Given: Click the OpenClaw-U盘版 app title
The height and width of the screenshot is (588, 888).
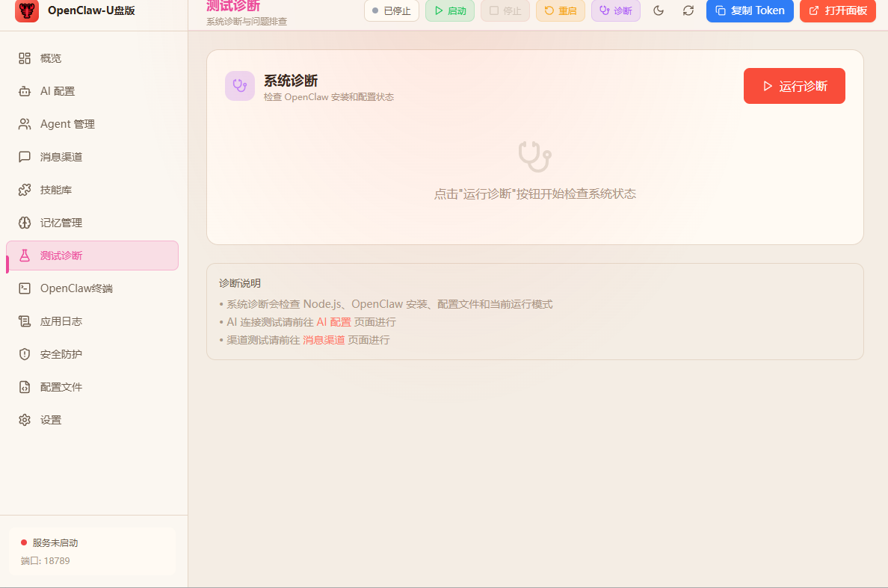Looking at the screenshot, I should tap(91, 10).
